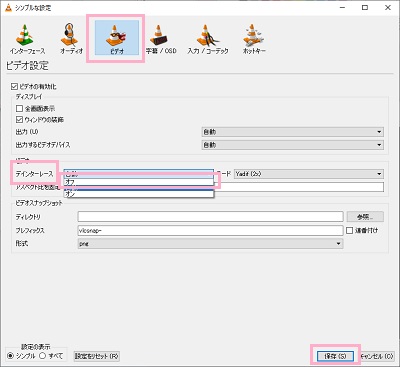Toggle Enable video (ビデオの有効化) checkbox
The image size is (400, 367).
pyautogui.click(x=14, y=87)
